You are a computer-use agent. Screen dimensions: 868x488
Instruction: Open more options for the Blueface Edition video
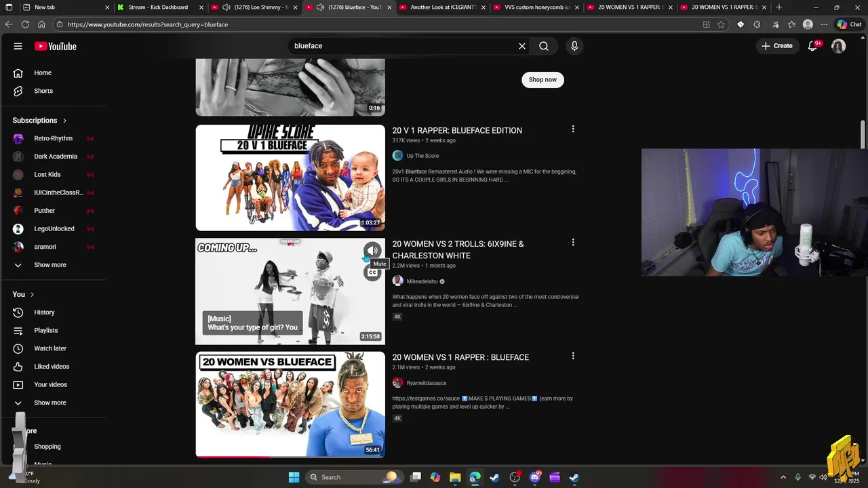[573, 129]
